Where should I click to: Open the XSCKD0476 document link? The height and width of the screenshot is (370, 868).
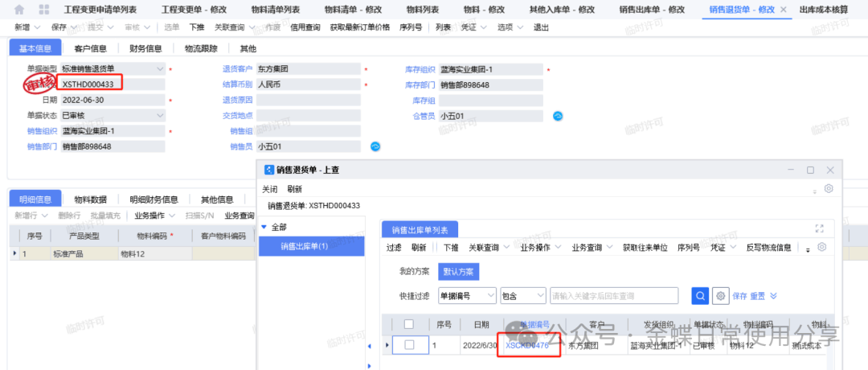click(x=527, y=346)
